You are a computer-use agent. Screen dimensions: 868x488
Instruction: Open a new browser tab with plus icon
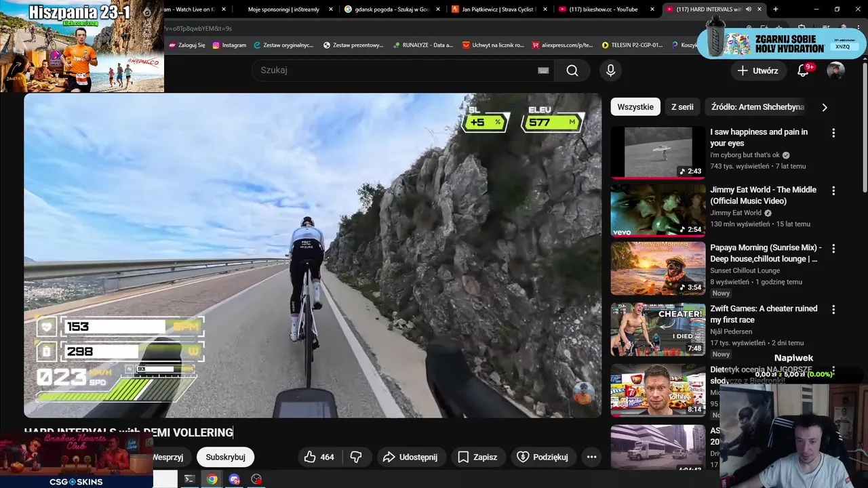(776, 9)
